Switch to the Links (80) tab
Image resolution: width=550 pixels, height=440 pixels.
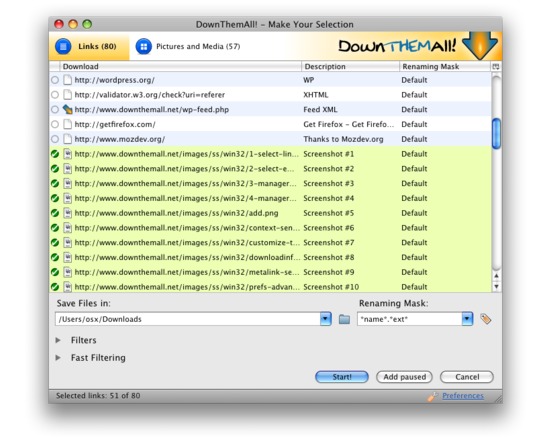pyautogui.click(x=89, y=46)
